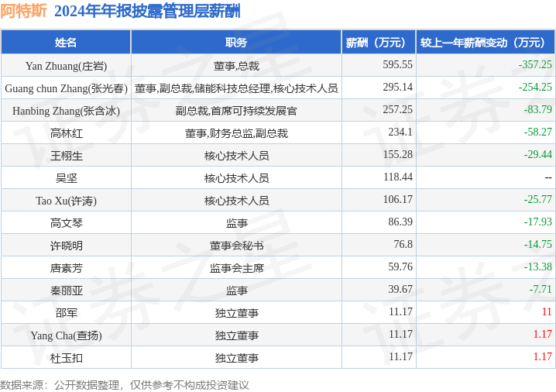Click the position 监事会主席
This screenshot has width=556, height=392.
point(236,268)
